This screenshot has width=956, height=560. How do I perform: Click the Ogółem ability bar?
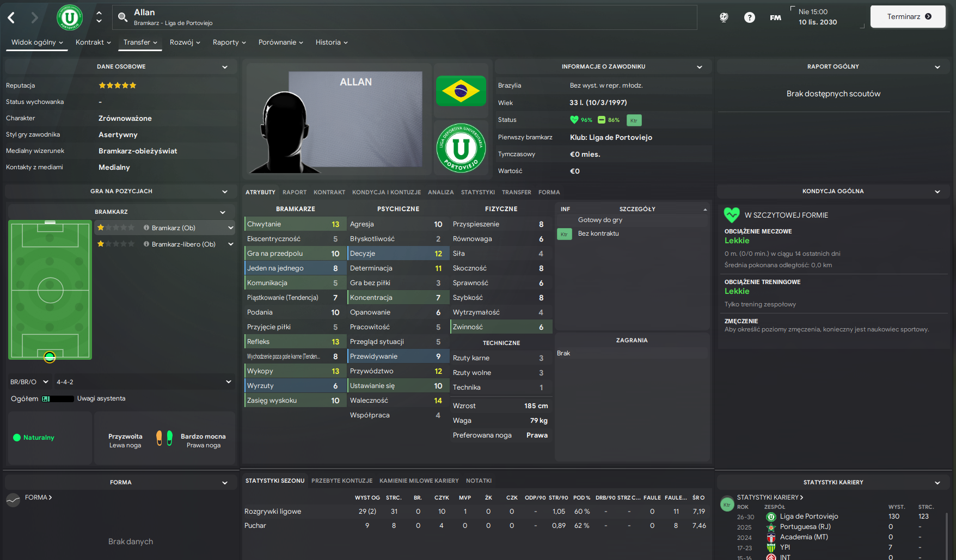58,399
